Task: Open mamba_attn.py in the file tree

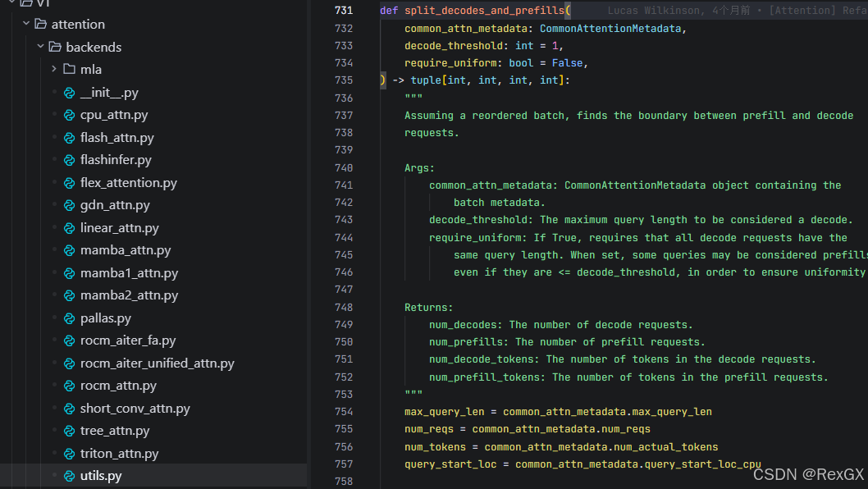Action: click(126, 250)
